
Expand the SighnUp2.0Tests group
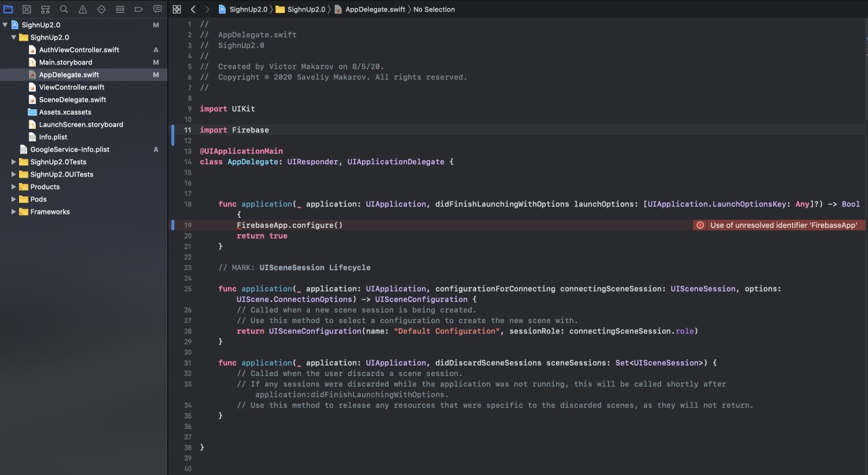pyautogui.click(x=14, y=162)
